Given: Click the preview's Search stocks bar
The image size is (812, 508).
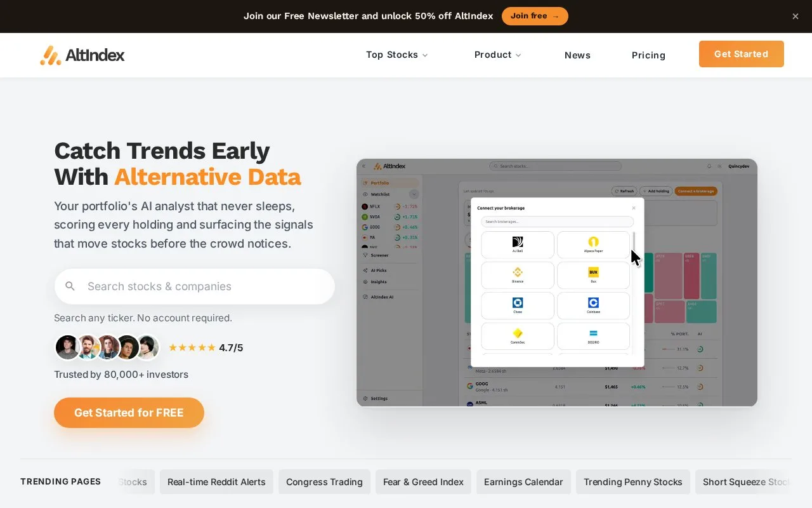Looking at the screenshot, I should click(555, 166).
